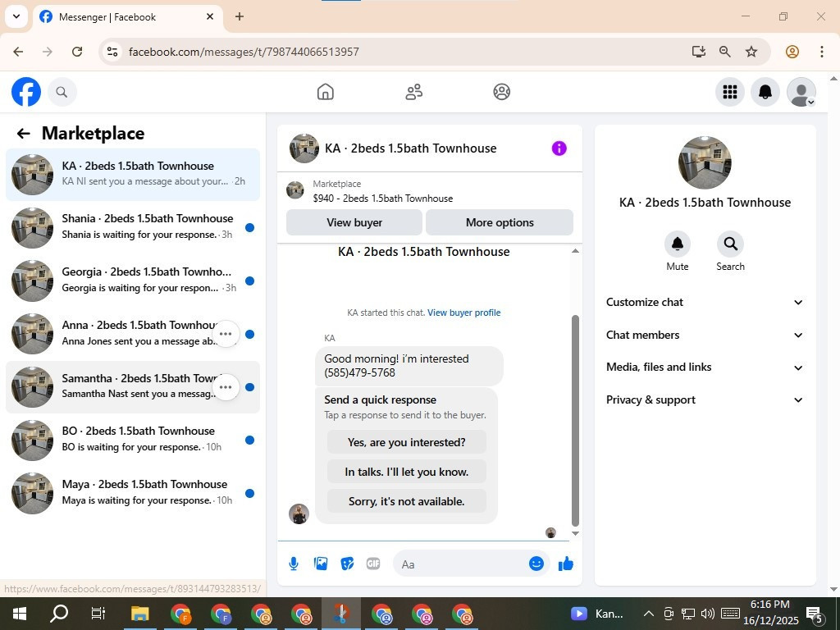This screenshot has height=630, width=840.
Task: Open the emoji picker smiley
Action: [536, 564]
